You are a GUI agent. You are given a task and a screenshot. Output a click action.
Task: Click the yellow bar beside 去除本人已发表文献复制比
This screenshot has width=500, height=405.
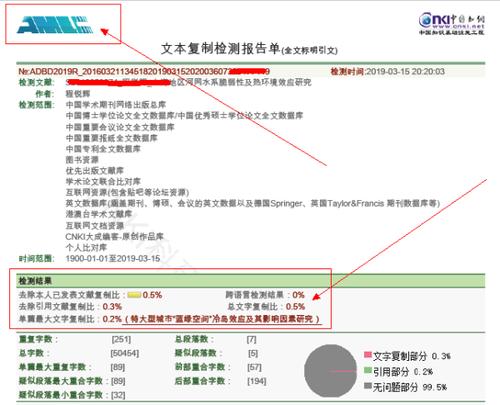(x=134, y=295)
